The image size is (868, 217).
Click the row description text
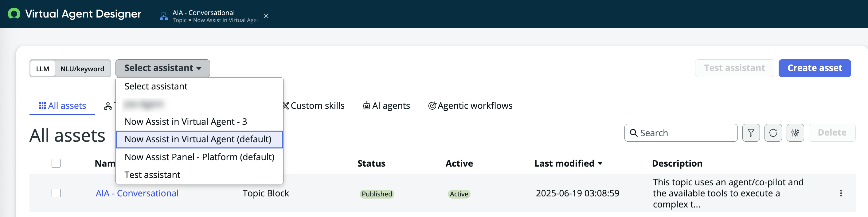(728, 193)
